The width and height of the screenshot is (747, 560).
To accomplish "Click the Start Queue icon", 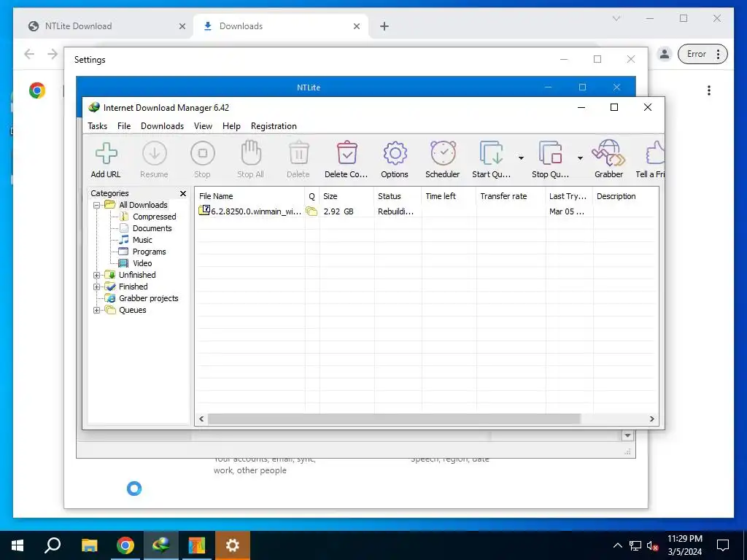I will pyautogui.click(x=491, y=153).
